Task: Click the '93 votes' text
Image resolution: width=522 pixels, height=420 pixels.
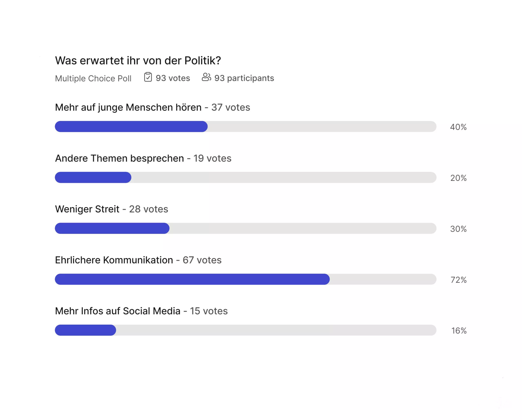Action: pos(173,78)
